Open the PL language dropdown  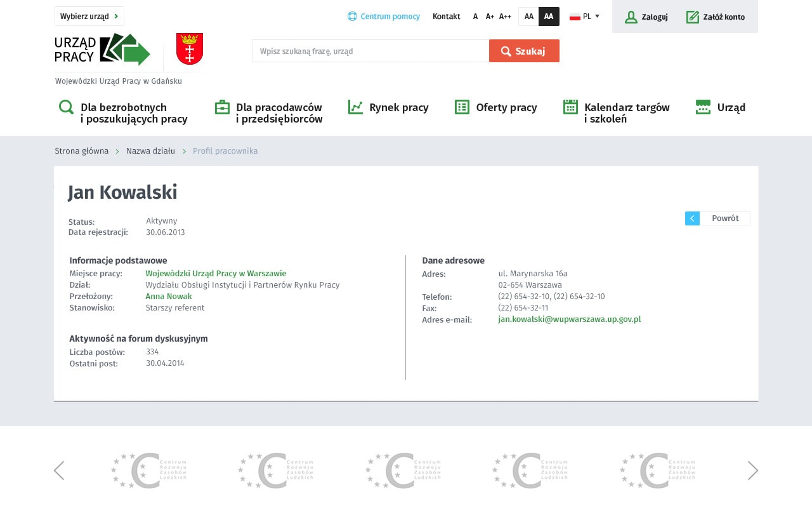pyautogui.click(x=584, y=17)
